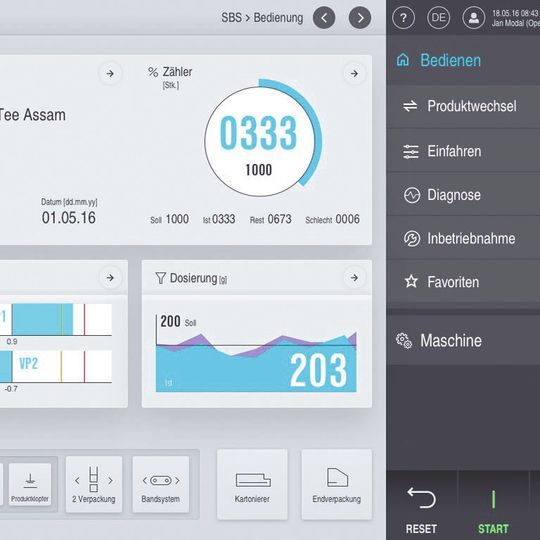Screen dimensions: 540x540
Task: Click the 0333 counter progress ring
Action: pyautogui.click(x=262, y=138)
